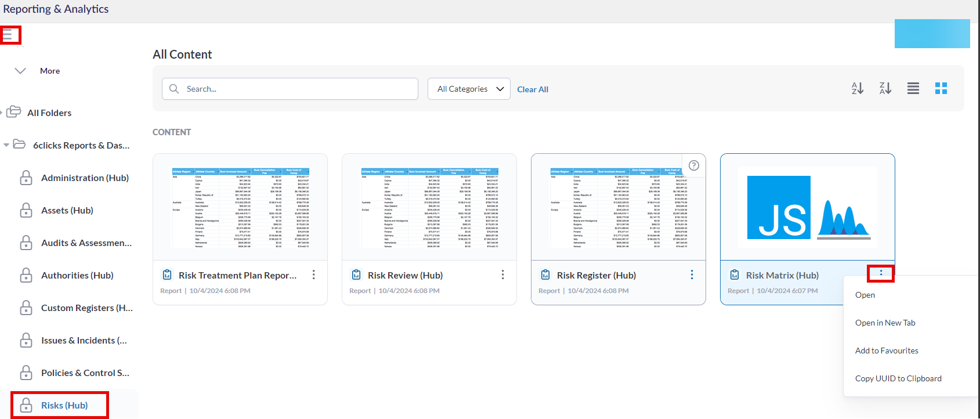
Task: Select All Folders in tree
Action: pyautogui.click(x=49, y=113)
